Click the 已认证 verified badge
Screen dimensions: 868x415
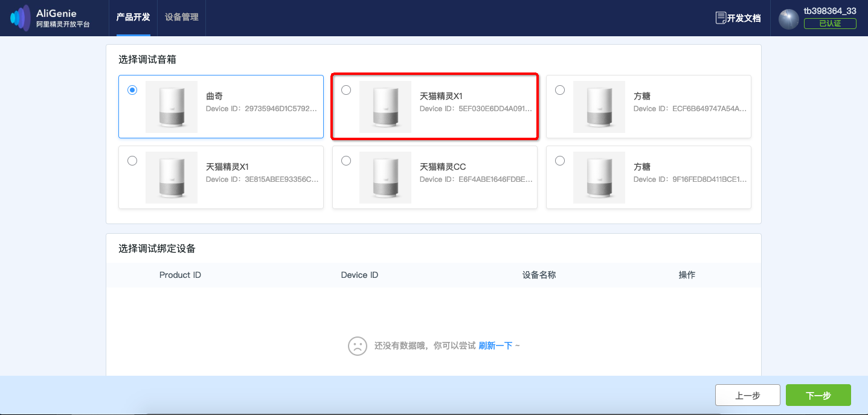click(830, 24)
